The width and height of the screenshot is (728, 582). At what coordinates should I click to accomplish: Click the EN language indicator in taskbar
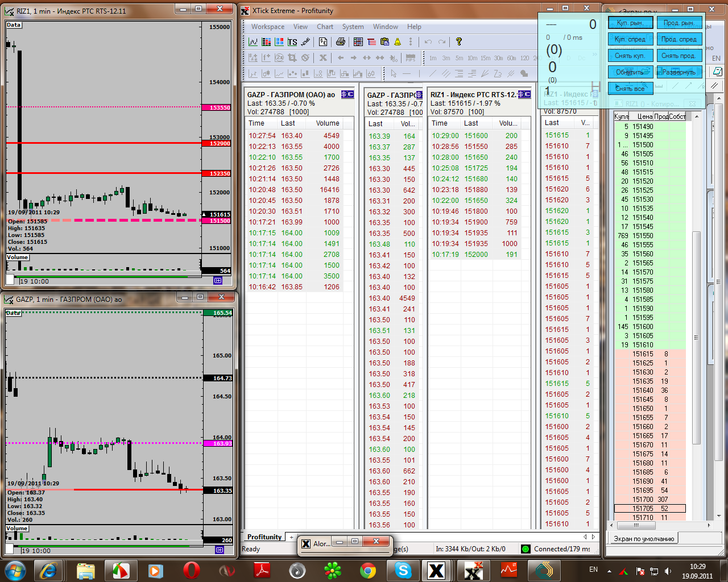[x=593, y=569]
